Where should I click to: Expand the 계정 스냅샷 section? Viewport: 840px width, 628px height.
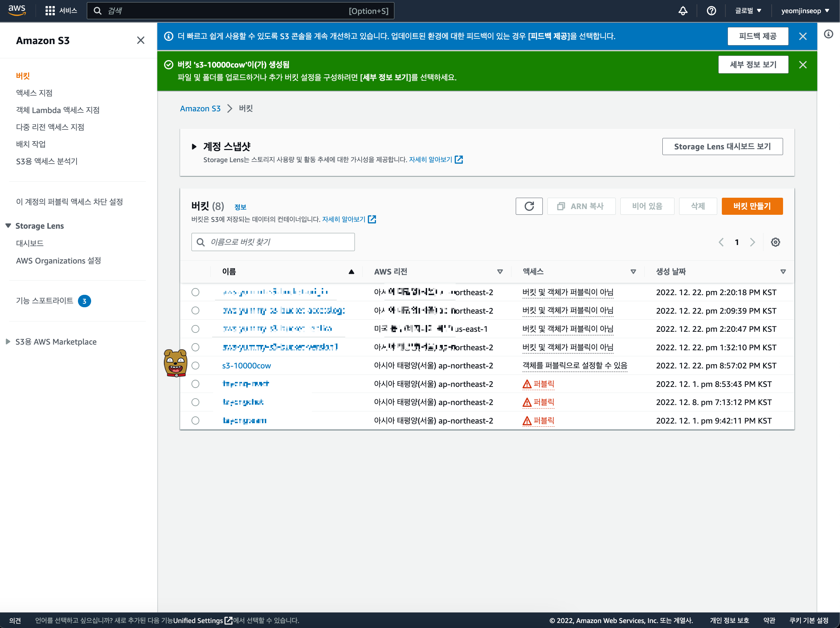tap(194, 147)
